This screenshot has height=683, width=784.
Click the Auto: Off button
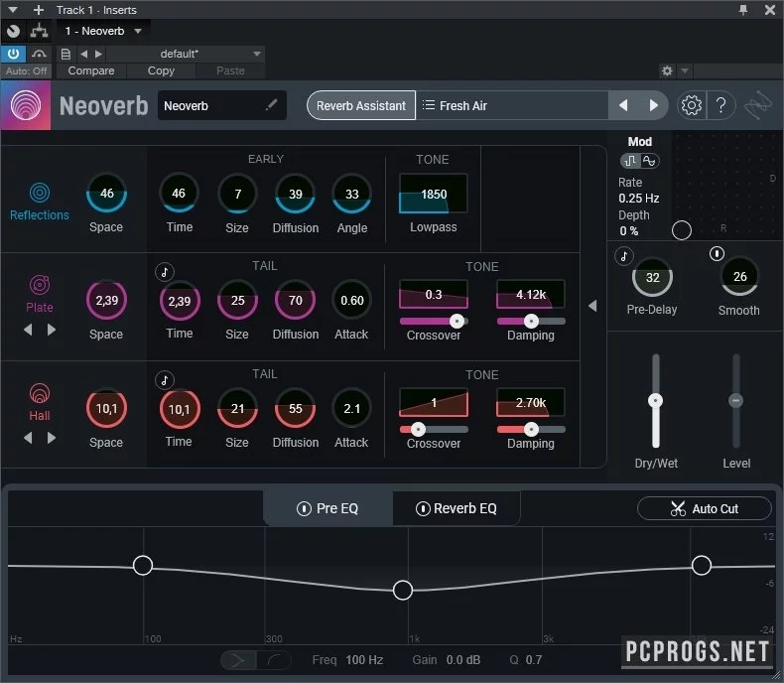point(26,71)
